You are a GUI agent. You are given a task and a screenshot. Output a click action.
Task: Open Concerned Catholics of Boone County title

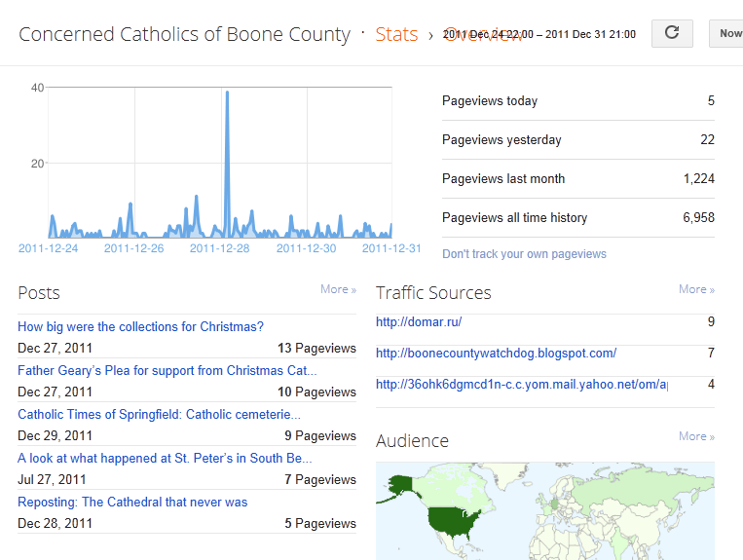(184, 35)
